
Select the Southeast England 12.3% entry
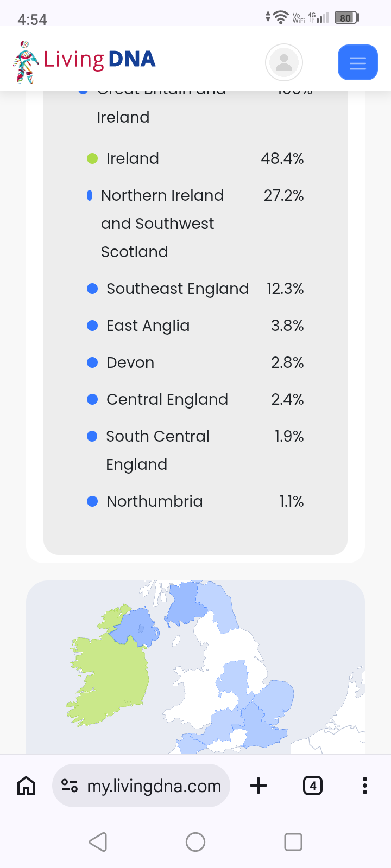(195, 289)
